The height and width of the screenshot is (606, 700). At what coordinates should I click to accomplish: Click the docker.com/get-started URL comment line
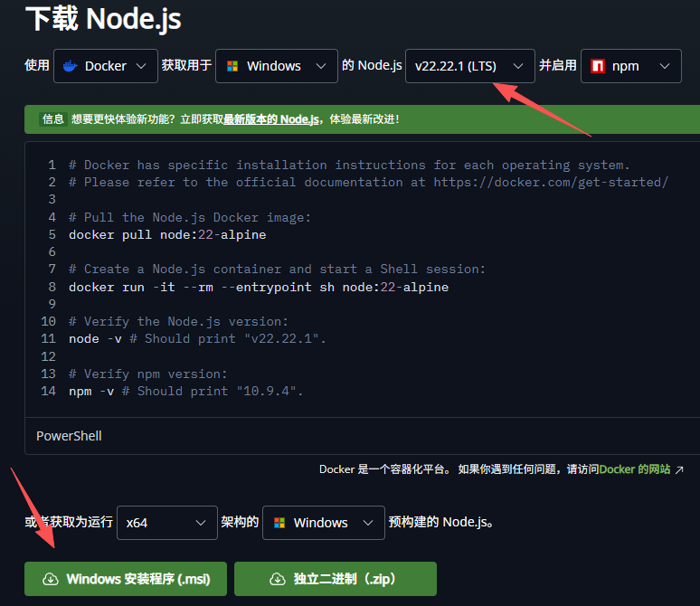368,182
